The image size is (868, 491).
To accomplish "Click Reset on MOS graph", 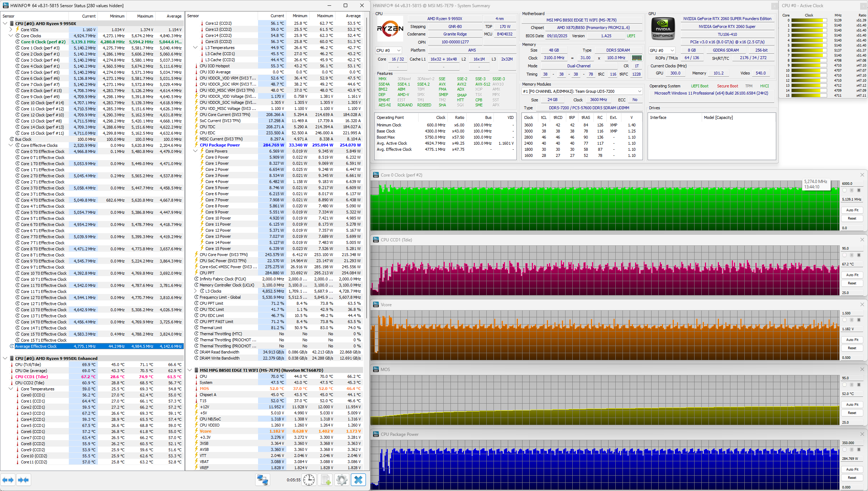I will coord(852,413).
